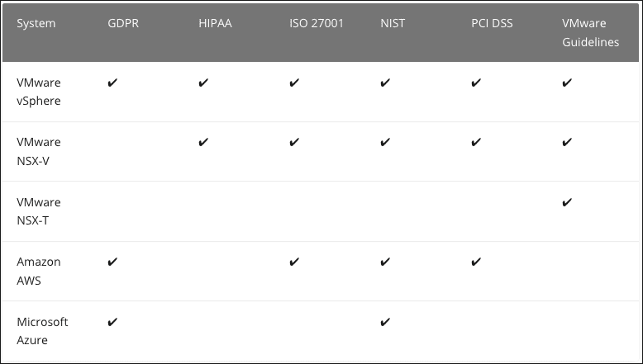Select the VMware NSX-T row label
The image size is (643, 364).
(x=39, y=211)
